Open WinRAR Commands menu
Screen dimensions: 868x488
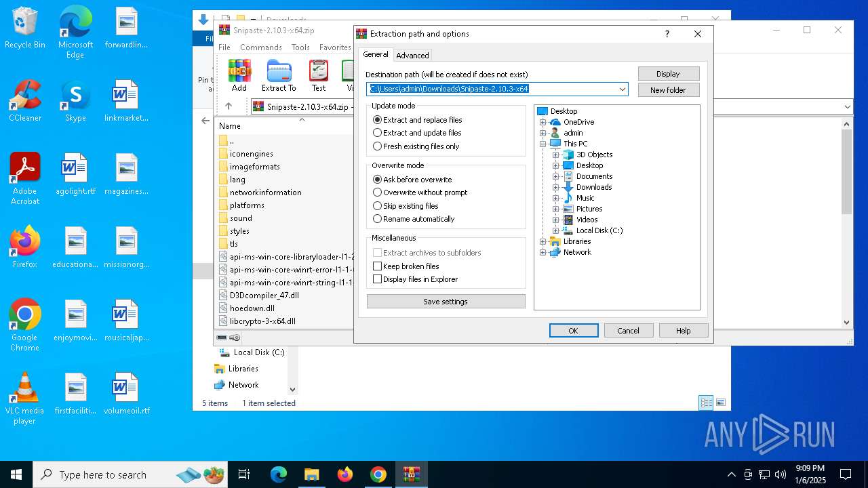coord(261,47)
